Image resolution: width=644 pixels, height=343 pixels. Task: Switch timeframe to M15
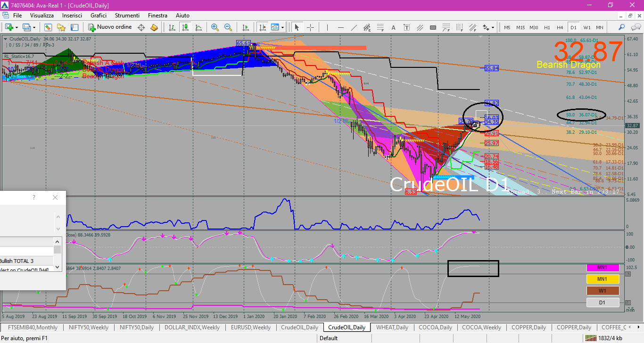[x=520, y=27]
